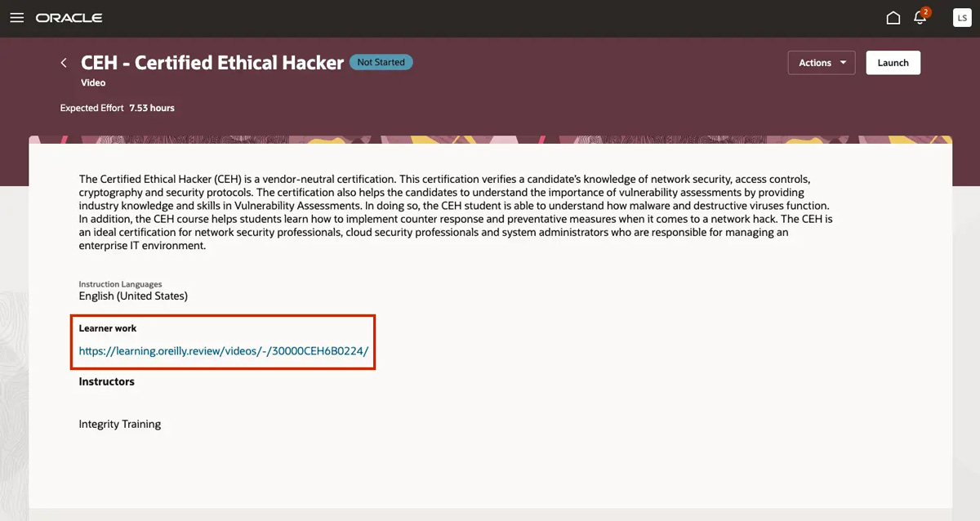Open the LS user profile avatar
980x521 pixels.
(x=962, y=18)
